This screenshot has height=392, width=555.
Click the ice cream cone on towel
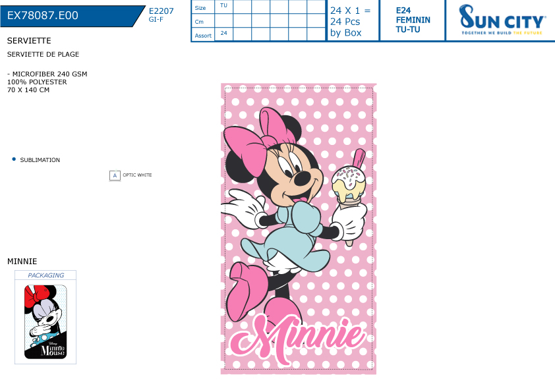349,197
